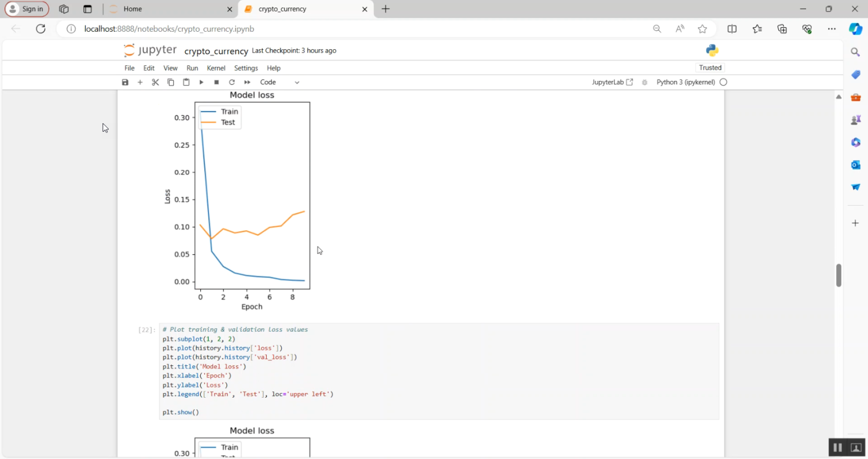Save the notebook with the floppy disk icon

tap(125, 82)
